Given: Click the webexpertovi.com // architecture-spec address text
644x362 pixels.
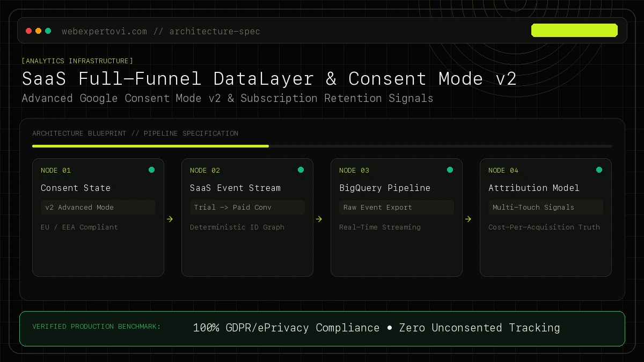Looking at the screenshot, I should coord(161,31).
